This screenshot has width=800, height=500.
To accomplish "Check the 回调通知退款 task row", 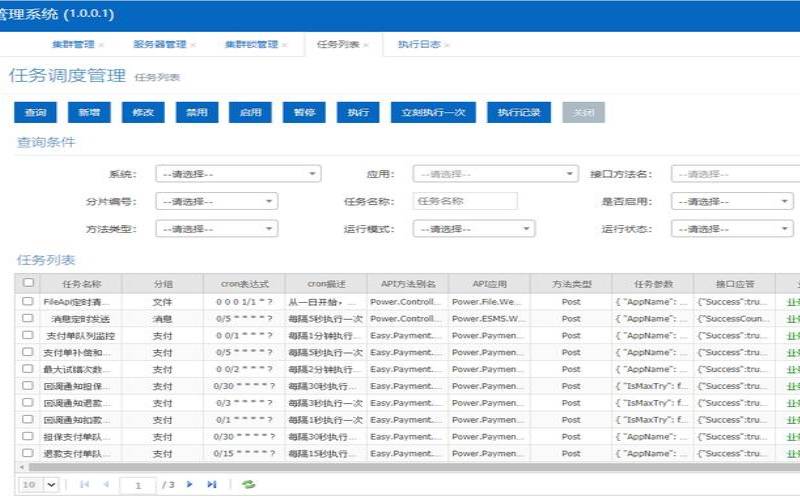I will coord(28,403).
